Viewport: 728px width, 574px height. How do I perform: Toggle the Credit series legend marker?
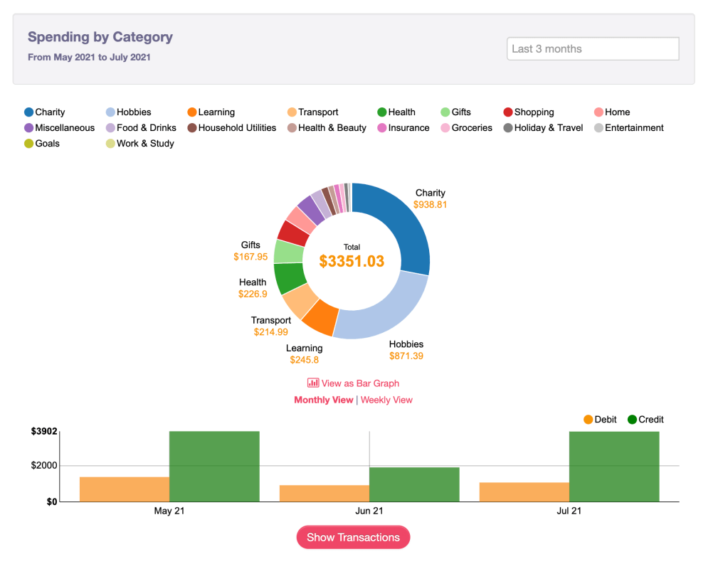[632, 420]
